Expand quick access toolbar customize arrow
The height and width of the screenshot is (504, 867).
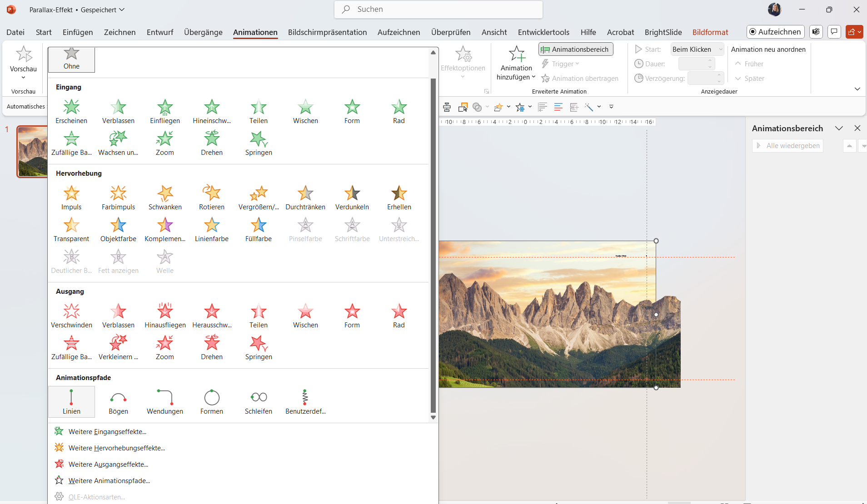[611, 107]
